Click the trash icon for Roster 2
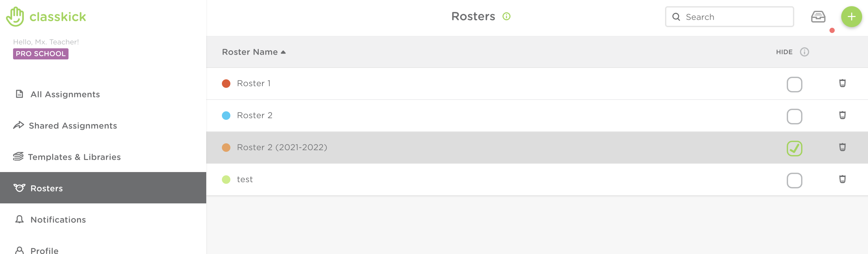This screenshot has width=868, height=254. pyautogui.click(x=842, y=115)
